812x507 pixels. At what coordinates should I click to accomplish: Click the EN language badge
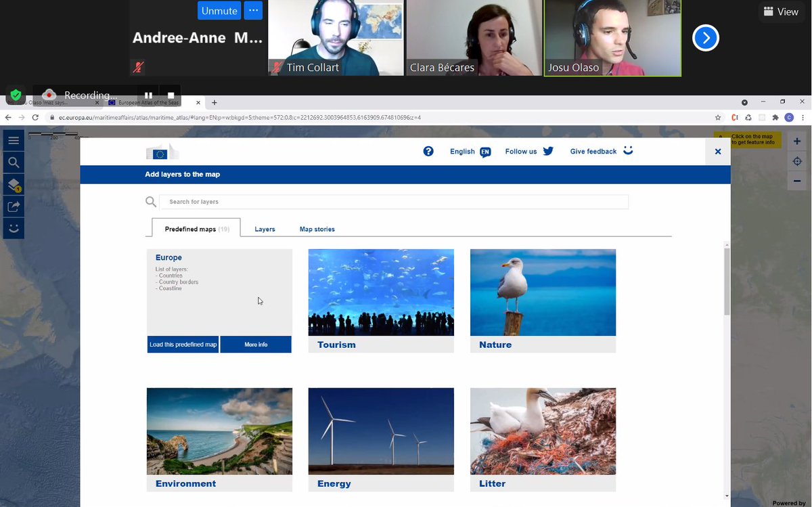(x=485, y=152)
